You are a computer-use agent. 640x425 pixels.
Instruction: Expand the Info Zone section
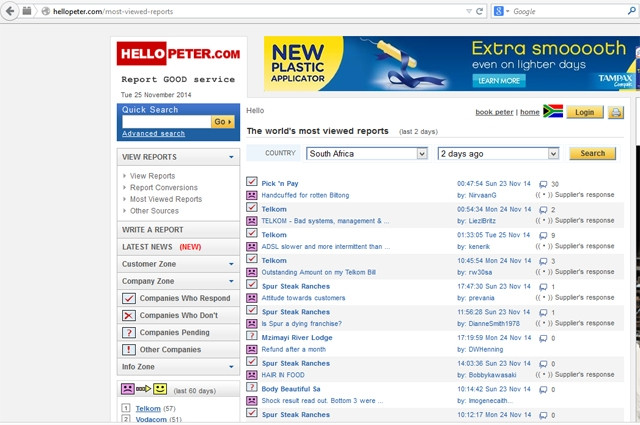[x=232, y=366]
